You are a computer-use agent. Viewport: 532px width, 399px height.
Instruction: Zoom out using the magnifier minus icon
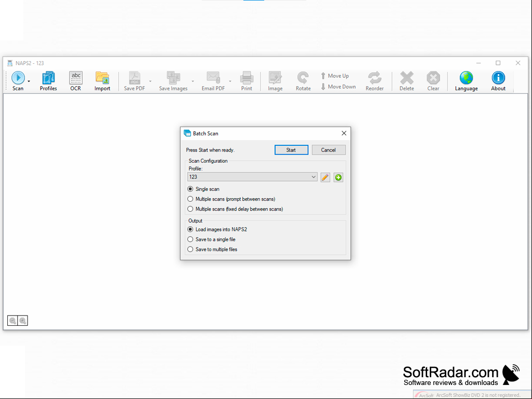click(12, 321)
